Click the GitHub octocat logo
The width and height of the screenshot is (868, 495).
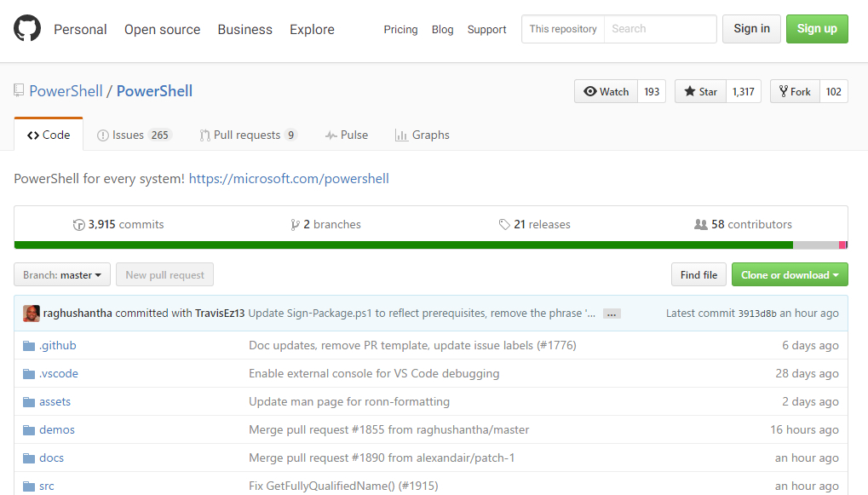coord(26,28)
